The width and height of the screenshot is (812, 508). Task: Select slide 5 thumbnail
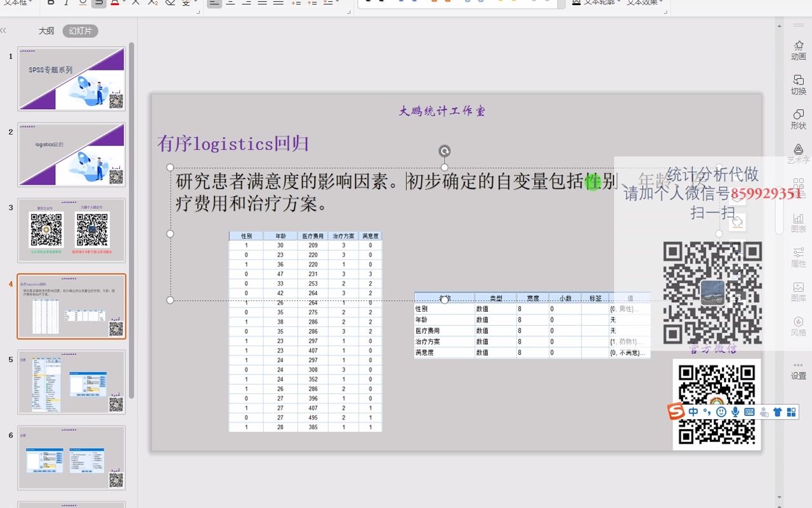pos(71,382)
